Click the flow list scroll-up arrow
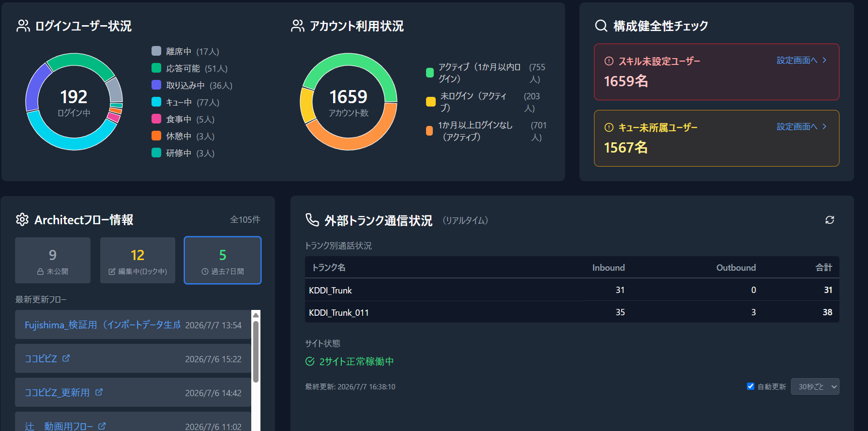This screenshot has width=868, height=431. (256, 315)
